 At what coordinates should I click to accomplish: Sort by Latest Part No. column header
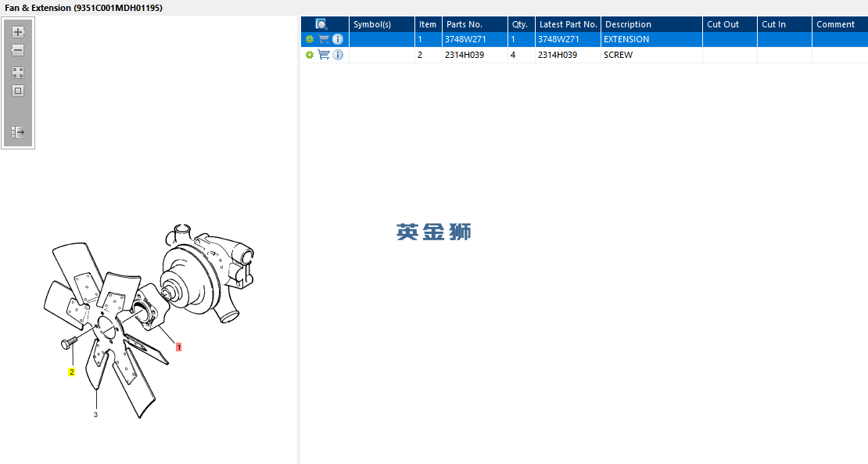pyautogui.click(x=568, y=24)
